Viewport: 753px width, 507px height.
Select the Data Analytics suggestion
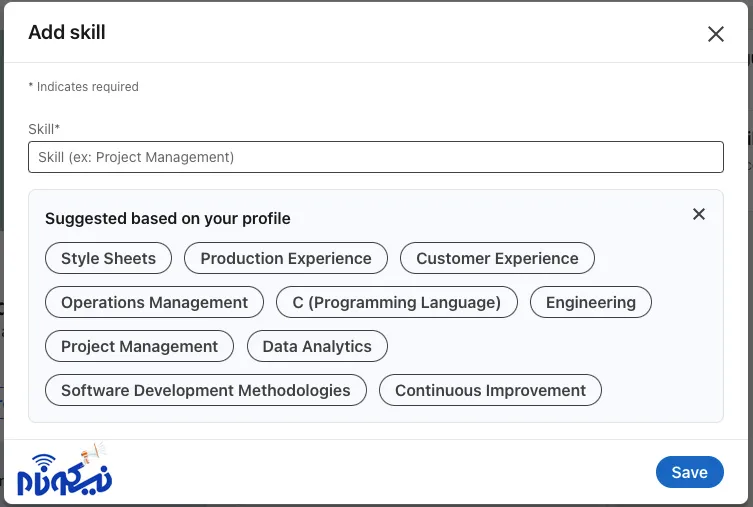(x=317, y=346)
